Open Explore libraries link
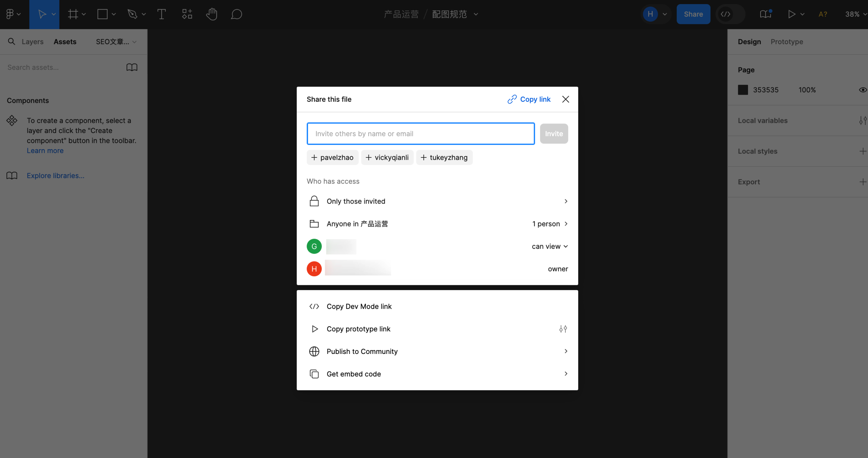Viewport: 868px width, 458px height. point(56,176)
